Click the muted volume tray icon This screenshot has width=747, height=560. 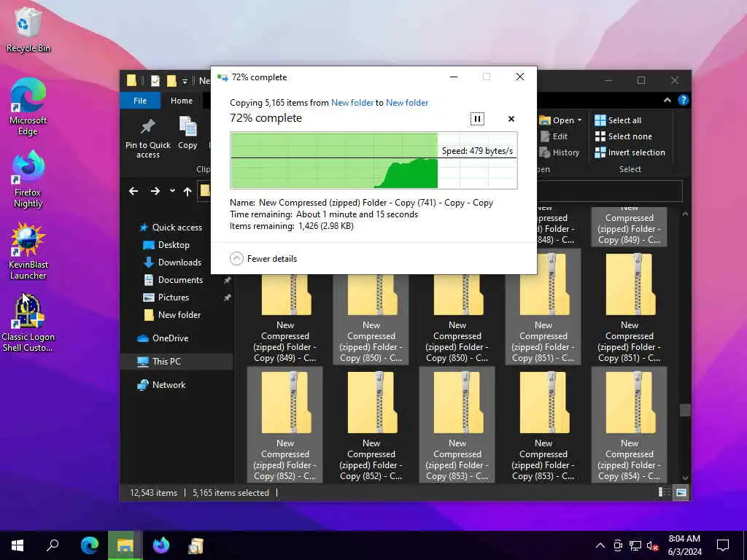[x=653, y=545]
